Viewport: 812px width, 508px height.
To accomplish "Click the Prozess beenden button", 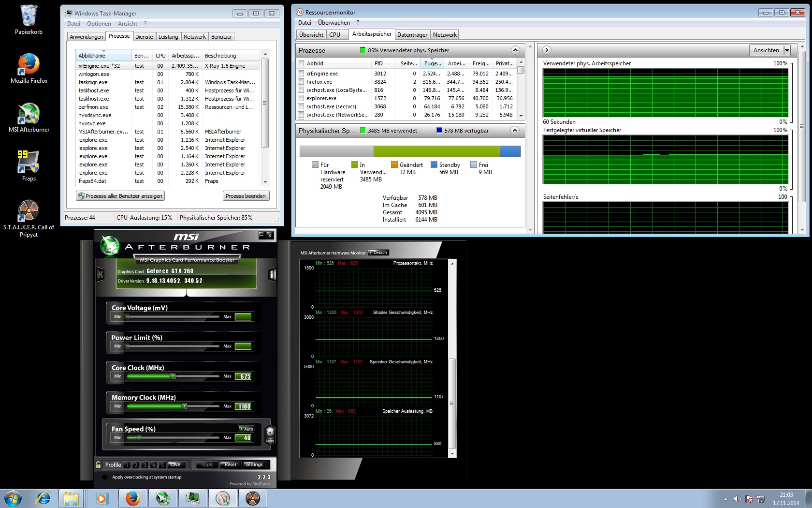I will click(x=246, y=196).
